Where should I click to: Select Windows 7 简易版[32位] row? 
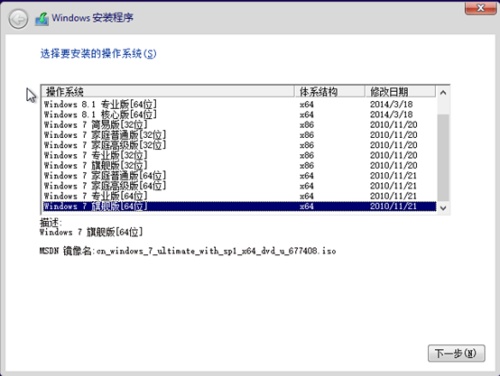click(x=239, y=125)
